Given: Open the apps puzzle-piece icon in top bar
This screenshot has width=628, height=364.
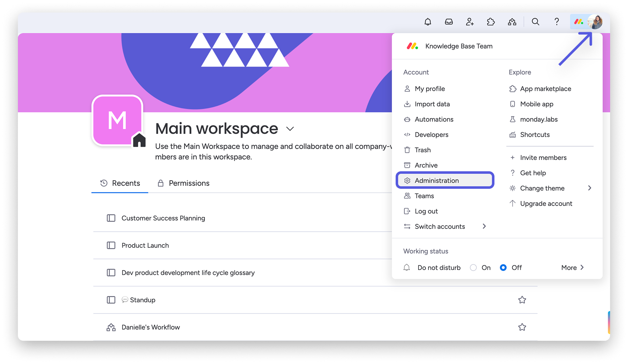Looking at the screenshot, I should coord(491,22).
